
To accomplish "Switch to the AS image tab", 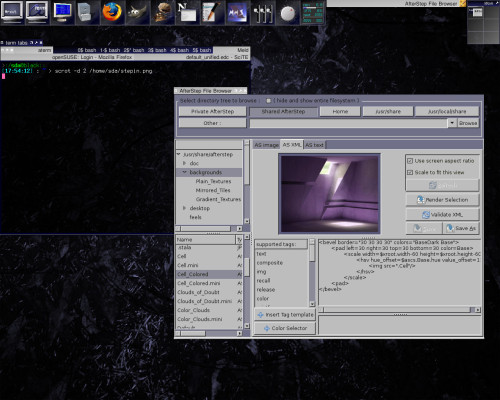I will 266,145.
